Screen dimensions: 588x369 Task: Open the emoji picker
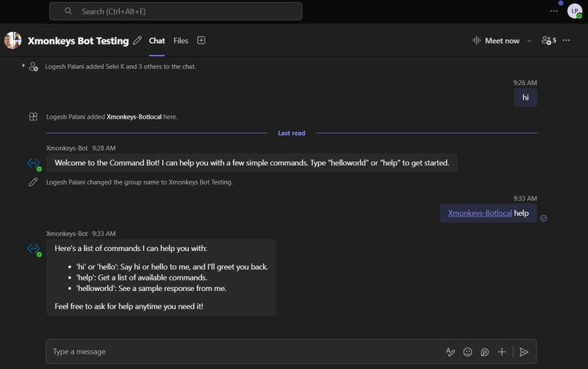[468, 352]
